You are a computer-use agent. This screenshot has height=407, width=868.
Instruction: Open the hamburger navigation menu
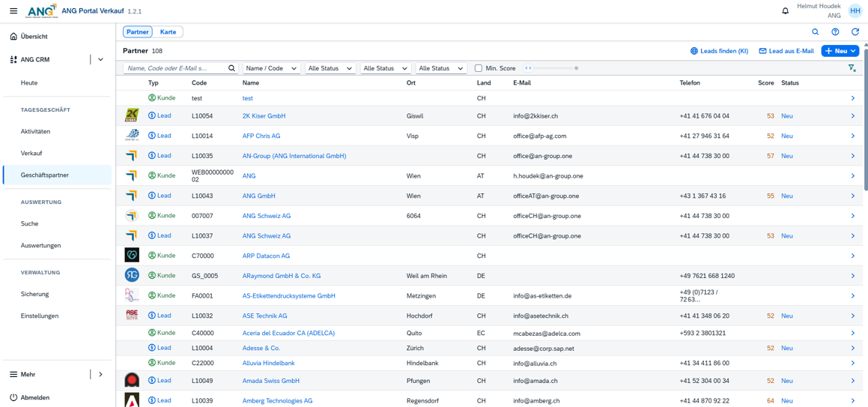point(13,11)
